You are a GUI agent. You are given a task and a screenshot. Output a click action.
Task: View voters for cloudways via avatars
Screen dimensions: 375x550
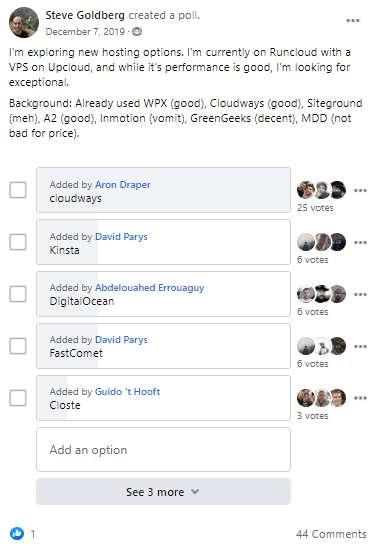[321, 190]
